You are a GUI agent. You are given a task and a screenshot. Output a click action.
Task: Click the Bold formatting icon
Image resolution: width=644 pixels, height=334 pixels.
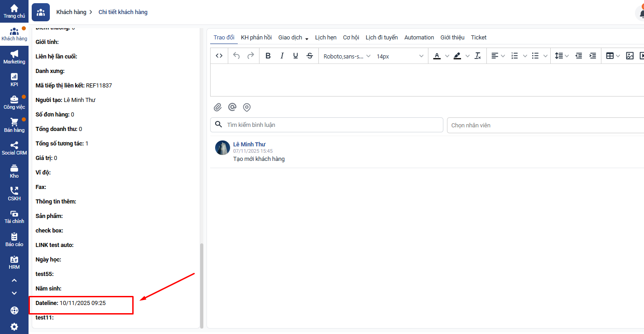click(268, 56)
